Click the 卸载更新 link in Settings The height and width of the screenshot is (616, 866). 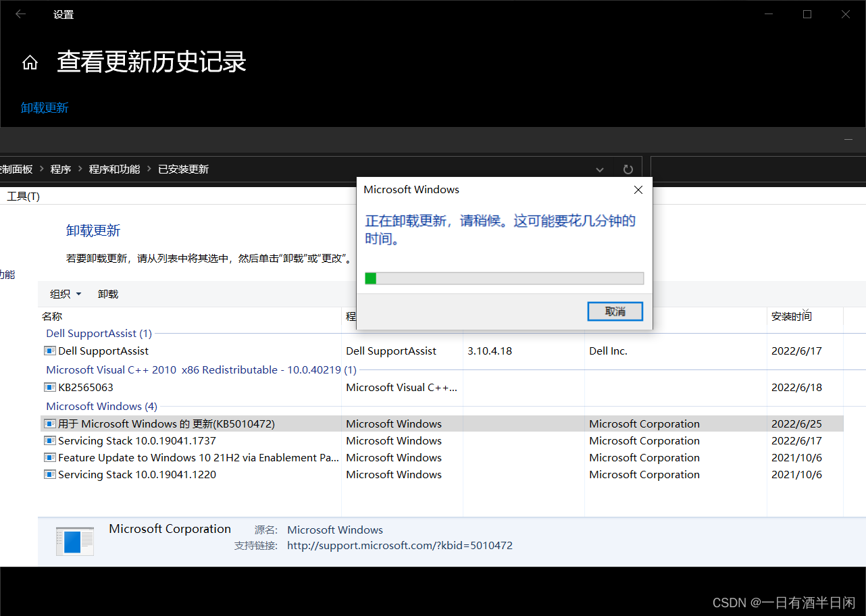coord(45,108)
